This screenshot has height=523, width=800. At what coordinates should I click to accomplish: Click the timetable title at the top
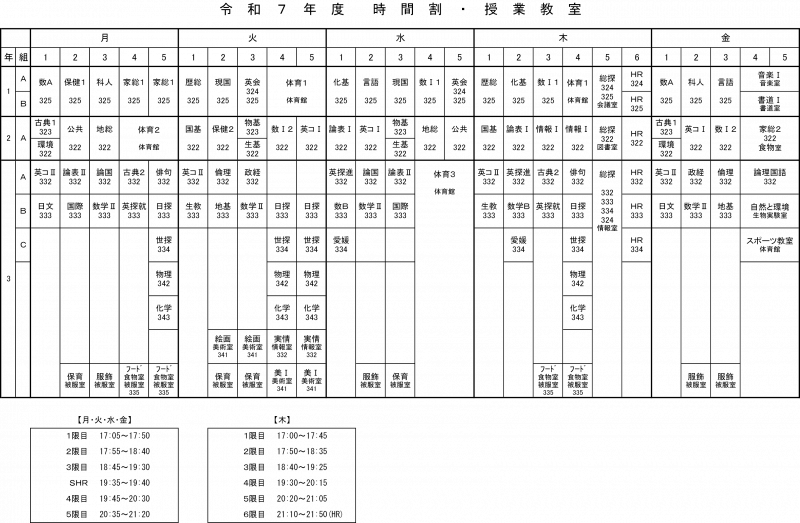point(400,10)
